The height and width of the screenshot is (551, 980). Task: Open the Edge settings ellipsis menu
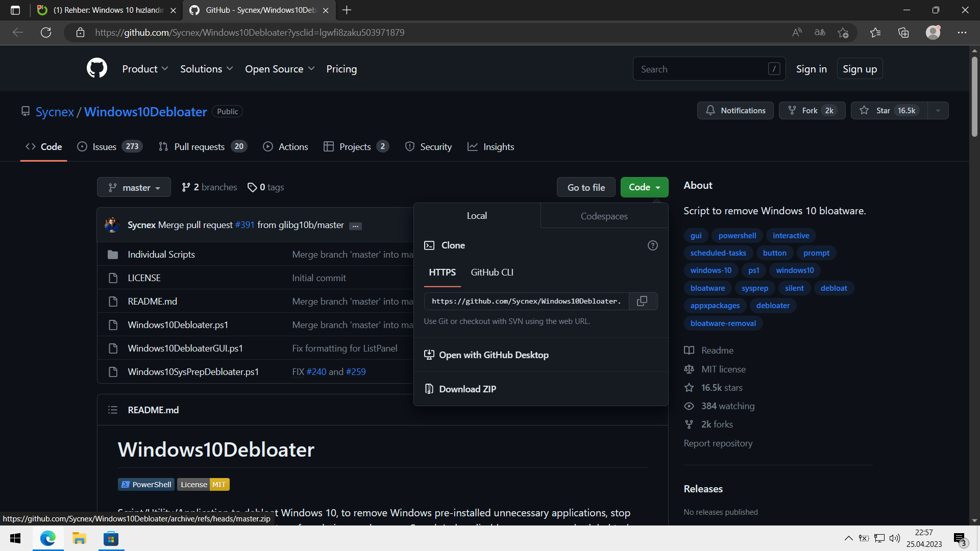coord(962,33)
